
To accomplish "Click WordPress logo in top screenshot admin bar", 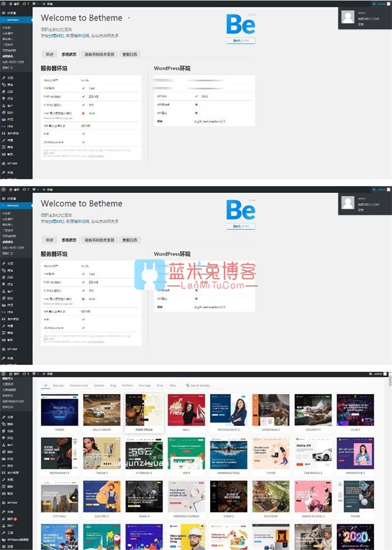I will pyautogui.click(x=3, y=3).
